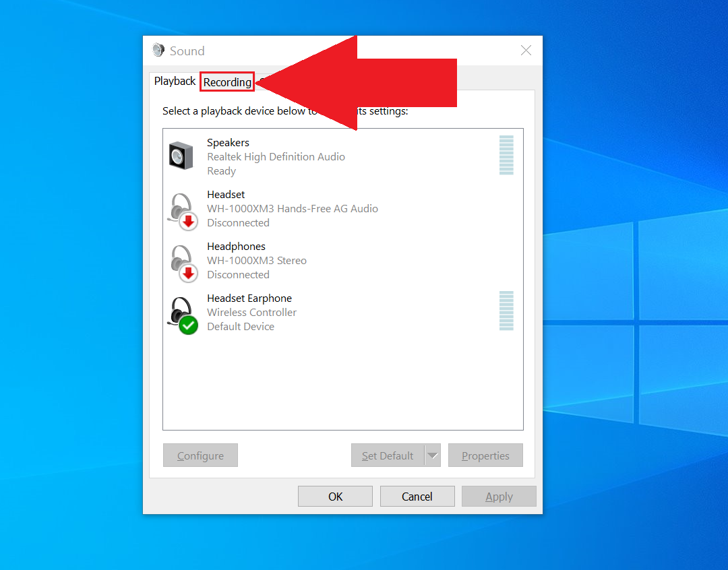Select the Wireless Controller device text
Screen dimensions: 728x570
click(251, 313)
